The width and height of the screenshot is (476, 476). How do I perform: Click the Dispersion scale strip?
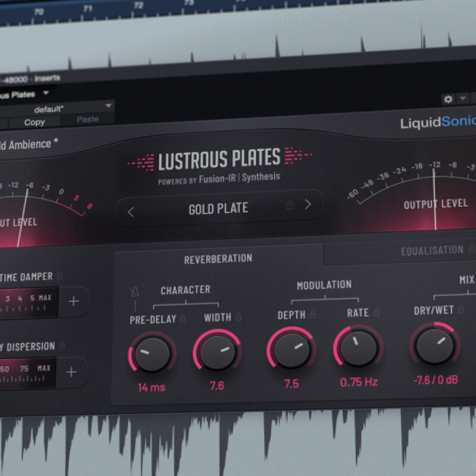[27, 373]
